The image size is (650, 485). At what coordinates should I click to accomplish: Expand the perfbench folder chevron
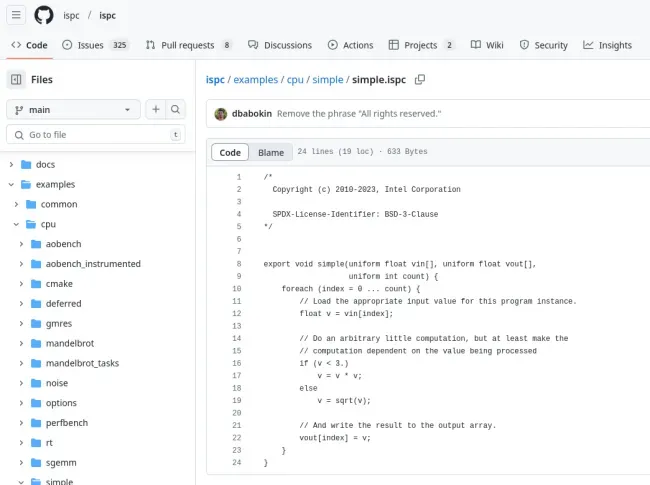pyautogui.click(x=21, y=423)
